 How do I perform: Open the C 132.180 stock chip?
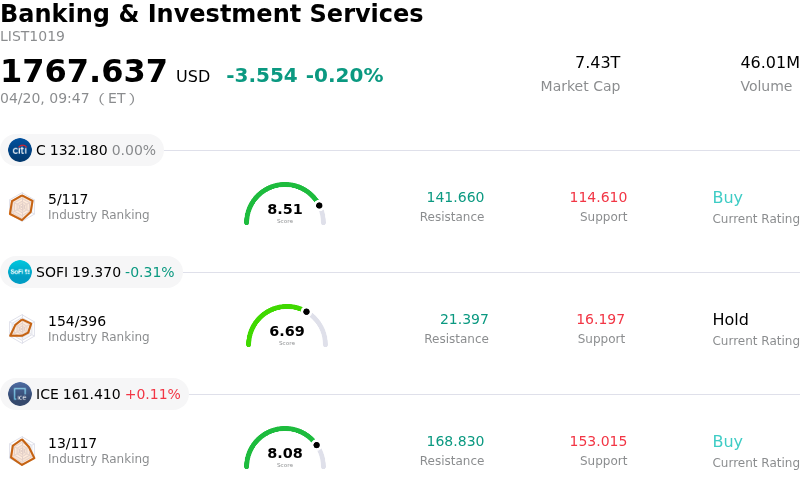[82, 150]
